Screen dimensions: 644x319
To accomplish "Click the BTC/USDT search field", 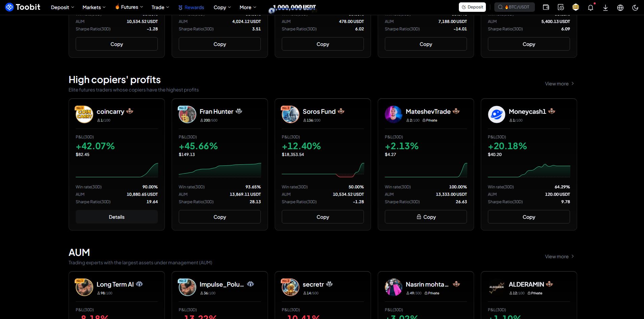I will 514,7.
